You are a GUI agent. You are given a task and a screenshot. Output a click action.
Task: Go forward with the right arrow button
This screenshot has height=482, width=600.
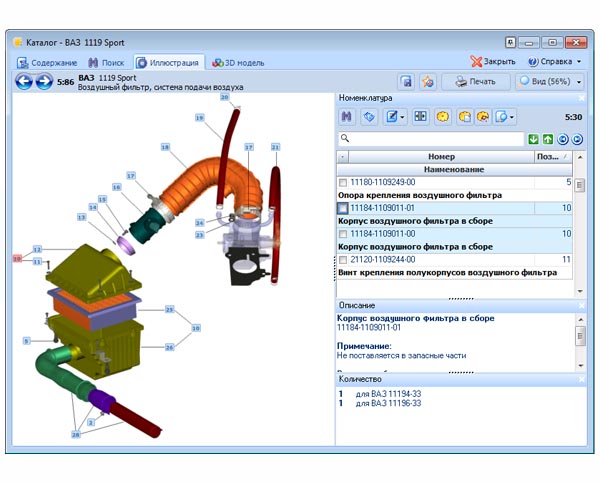tap(44, 81)
